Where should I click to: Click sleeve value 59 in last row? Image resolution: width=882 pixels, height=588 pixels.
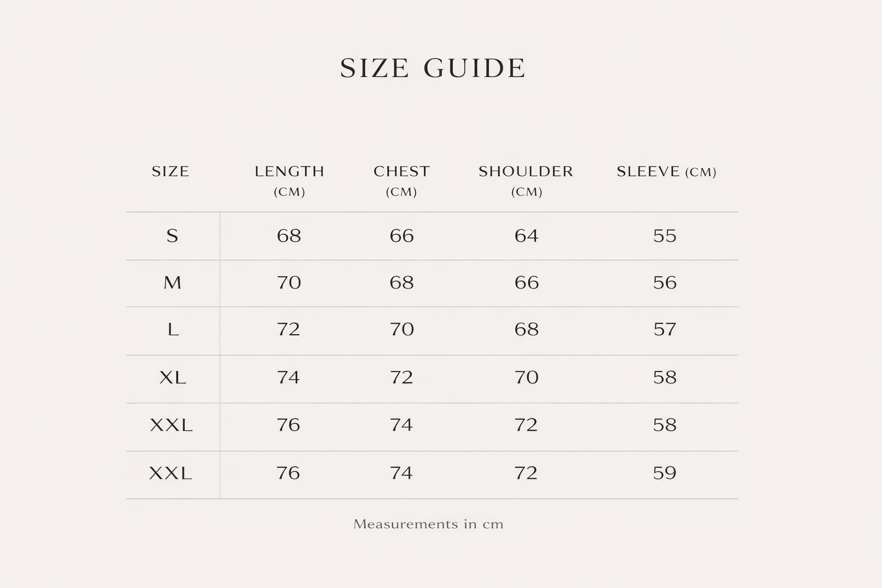(665, 473)
